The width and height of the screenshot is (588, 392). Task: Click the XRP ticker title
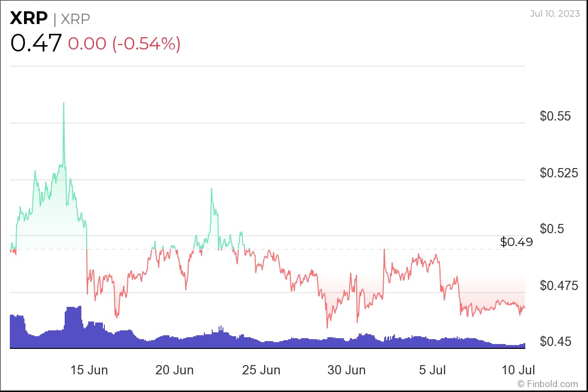click(x=29, y=18)
